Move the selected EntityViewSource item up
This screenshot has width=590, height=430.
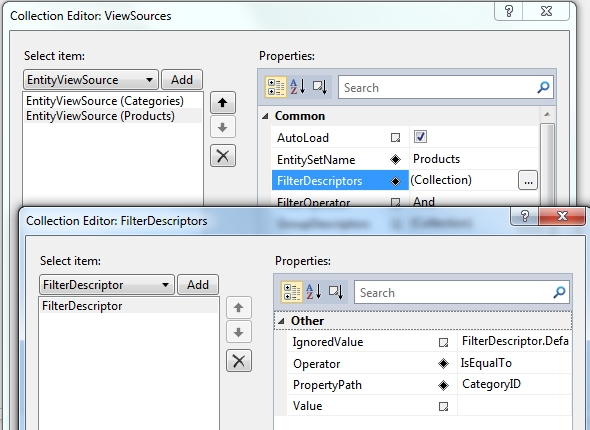pos(223,102)
